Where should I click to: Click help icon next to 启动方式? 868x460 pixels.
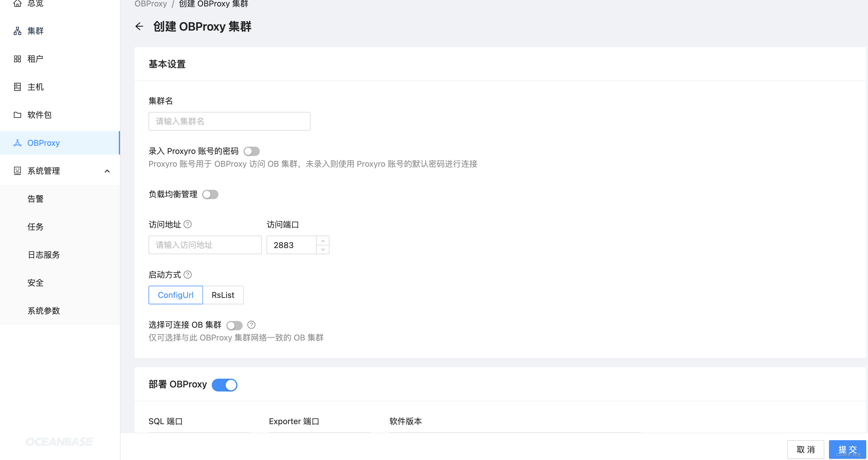point(188,275)
